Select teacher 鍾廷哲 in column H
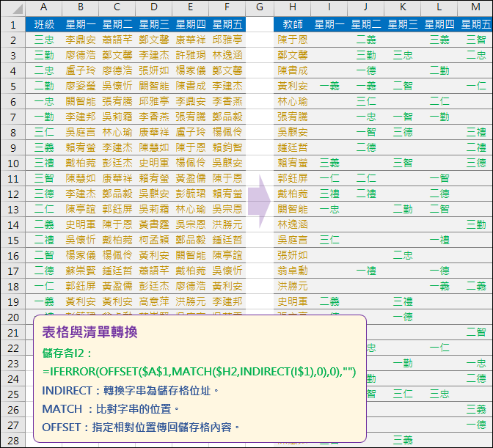Image resolution: width=493 pixels, height=448 pixels. click(x=293, y=147)
